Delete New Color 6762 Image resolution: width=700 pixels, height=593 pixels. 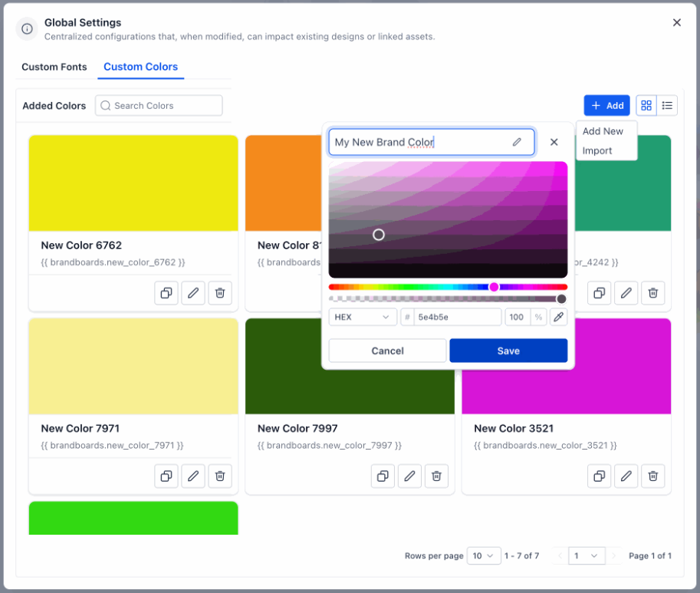(219, 292)
